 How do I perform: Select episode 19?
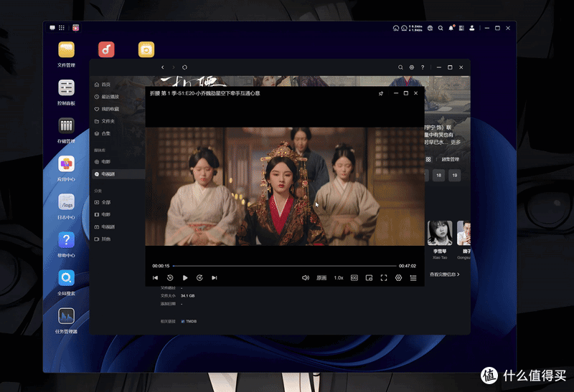click(455, 175)
